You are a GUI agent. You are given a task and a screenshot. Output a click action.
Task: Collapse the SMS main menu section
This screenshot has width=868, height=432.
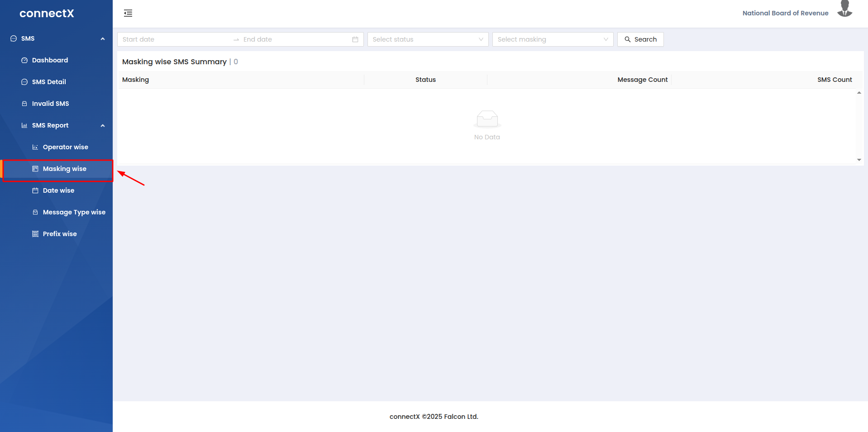click(103, 38)
